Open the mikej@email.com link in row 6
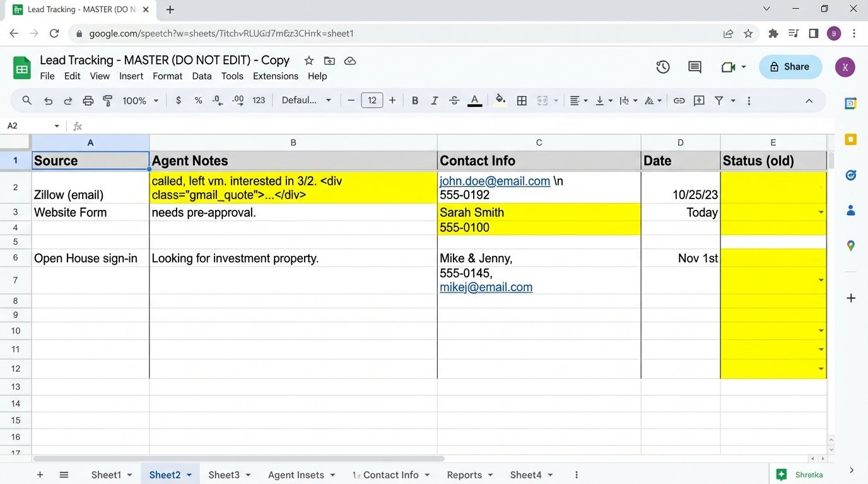The width and height of the screenshot is (868, 484). (x=486, y=287)
